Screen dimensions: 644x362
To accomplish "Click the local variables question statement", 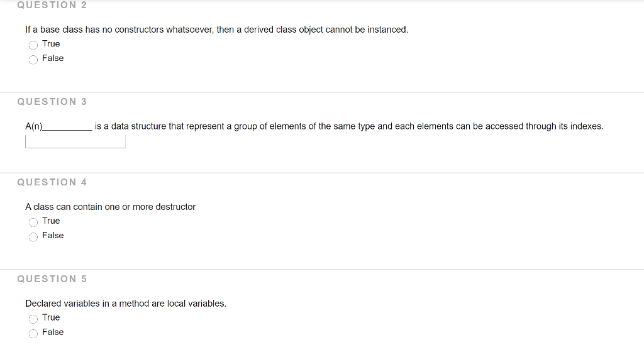I will coord(125,303).
